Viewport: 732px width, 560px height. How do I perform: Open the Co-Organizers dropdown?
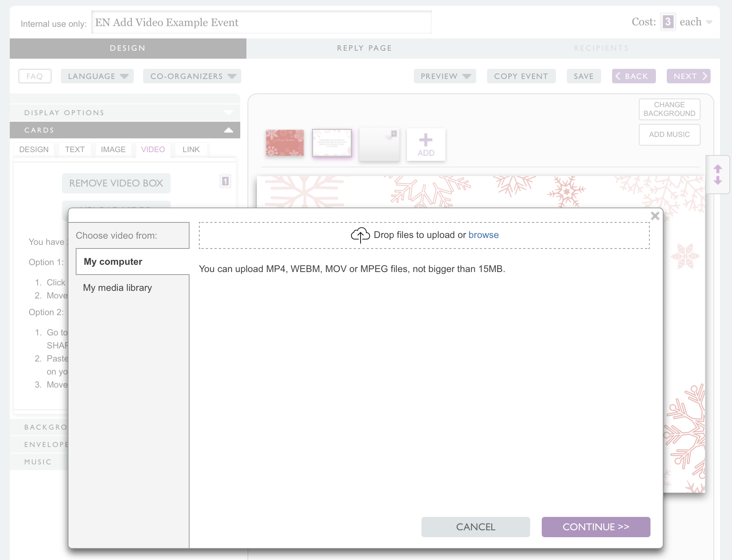pos(192,76)
